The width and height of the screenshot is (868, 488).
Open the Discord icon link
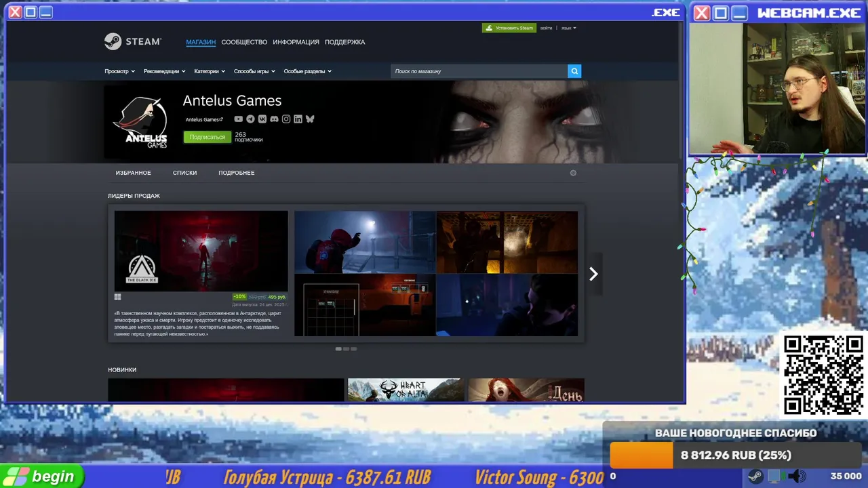(274, 119)
